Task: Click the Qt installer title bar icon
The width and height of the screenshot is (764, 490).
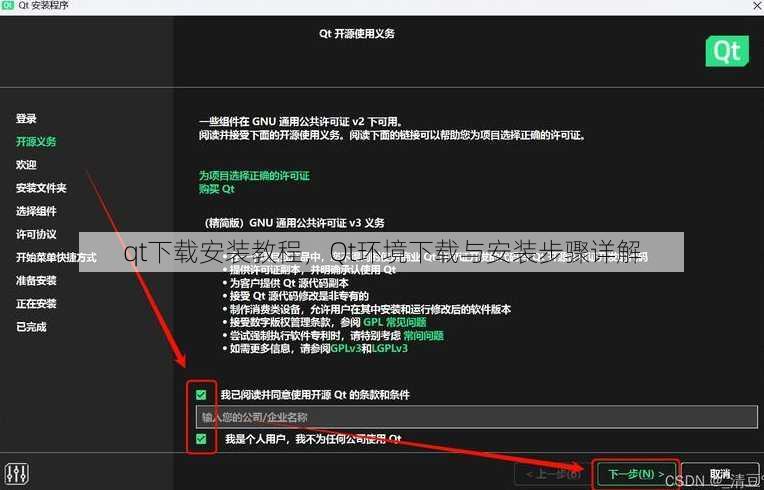Action: point(7,5)
